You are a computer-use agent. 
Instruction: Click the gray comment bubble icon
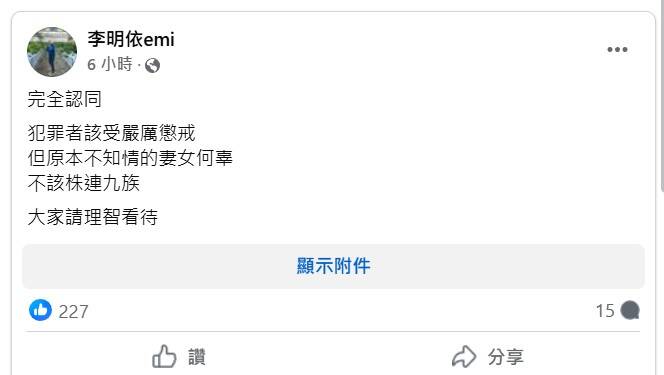pyautogui.click(x=630, y=310)
